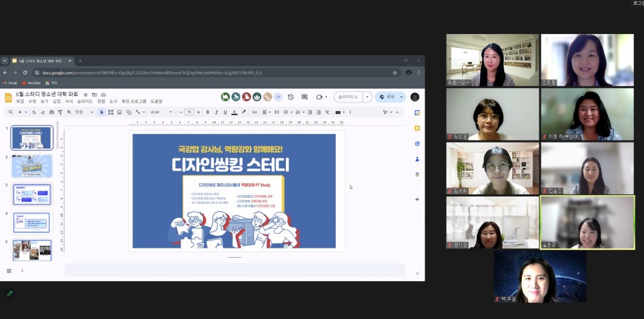Open version history clock icon

(291, 97)
